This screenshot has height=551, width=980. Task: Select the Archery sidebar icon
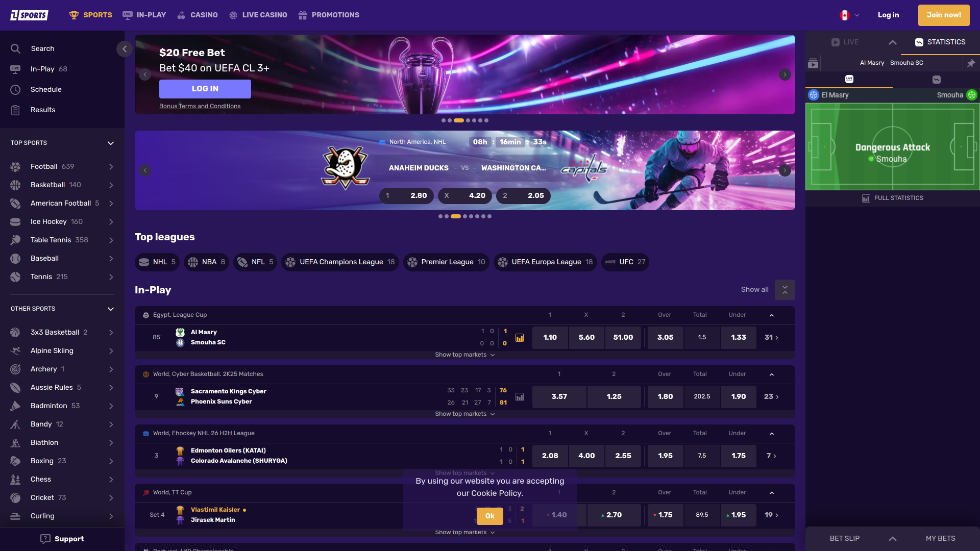point(15,369)
